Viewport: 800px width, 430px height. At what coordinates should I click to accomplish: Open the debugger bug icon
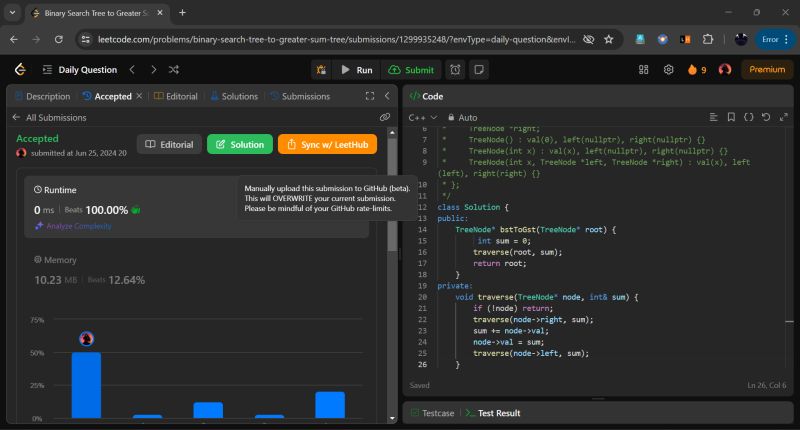[321, 70]
